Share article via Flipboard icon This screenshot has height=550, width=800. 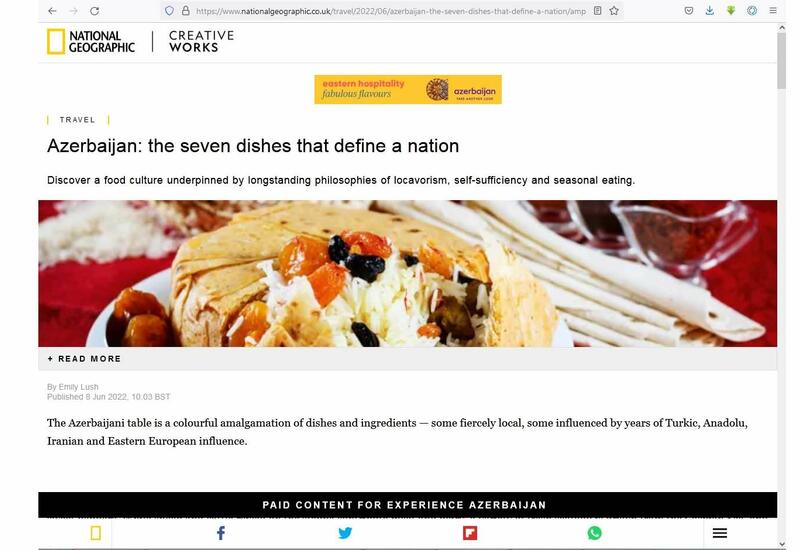tap(470, 533)
